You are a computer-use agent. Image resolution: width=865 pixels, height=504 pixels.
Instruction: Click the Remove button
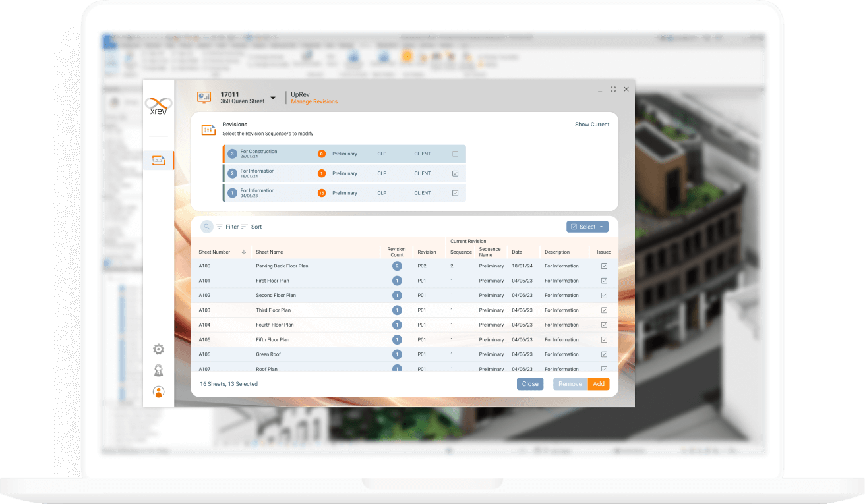[570, 384]
